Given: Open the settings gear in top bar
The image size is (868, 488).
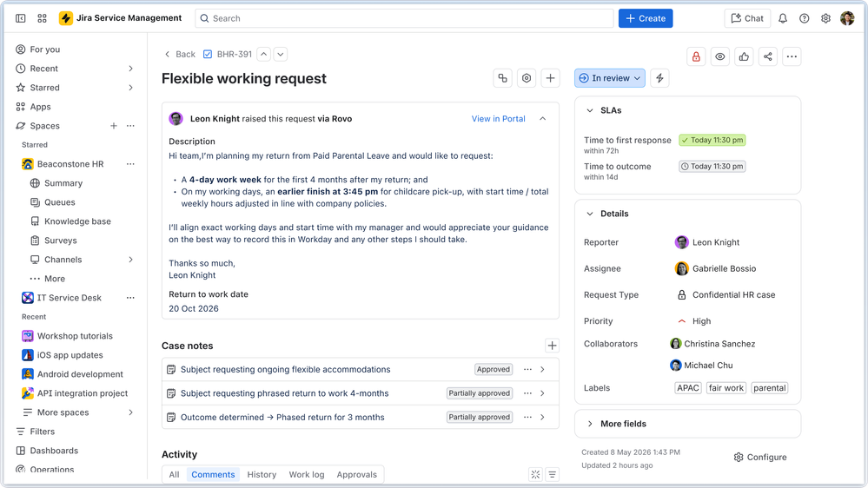Looking at the screenshot, I should click(826, 18).
